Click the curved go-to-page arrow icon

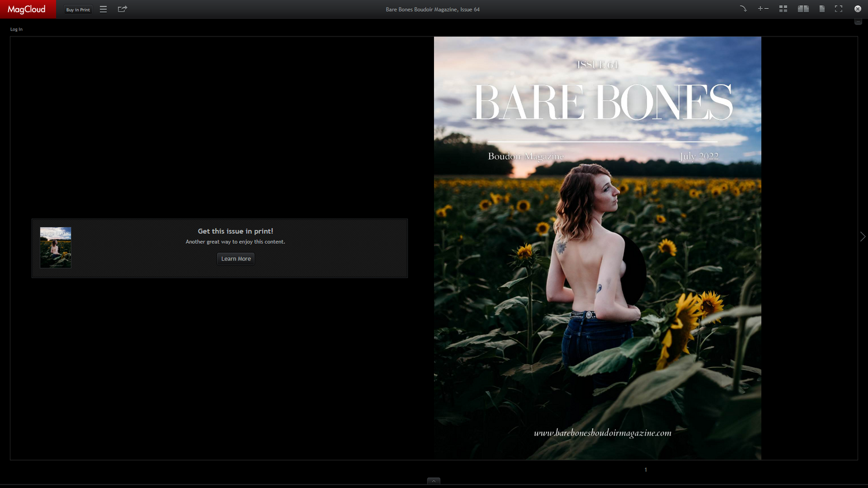[x=743, y=9]
